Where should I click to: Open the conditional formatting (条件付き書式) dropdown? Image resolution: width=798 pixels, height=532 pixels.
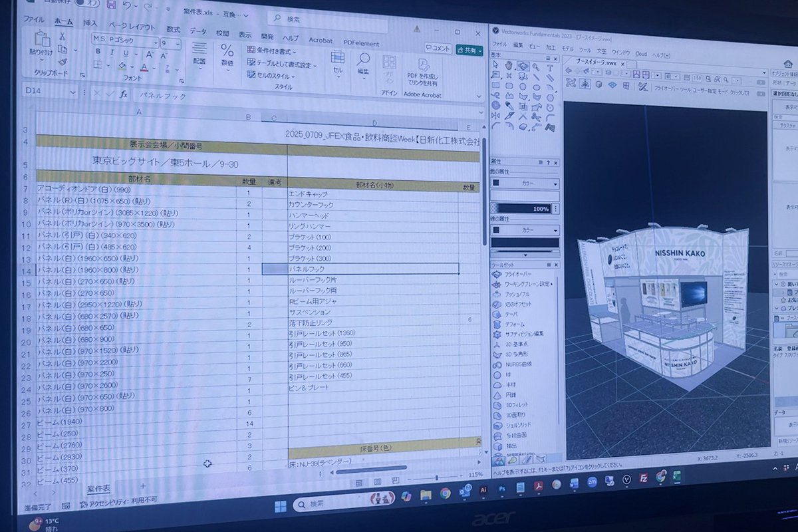pyautogui.click(x=273, y=51)
